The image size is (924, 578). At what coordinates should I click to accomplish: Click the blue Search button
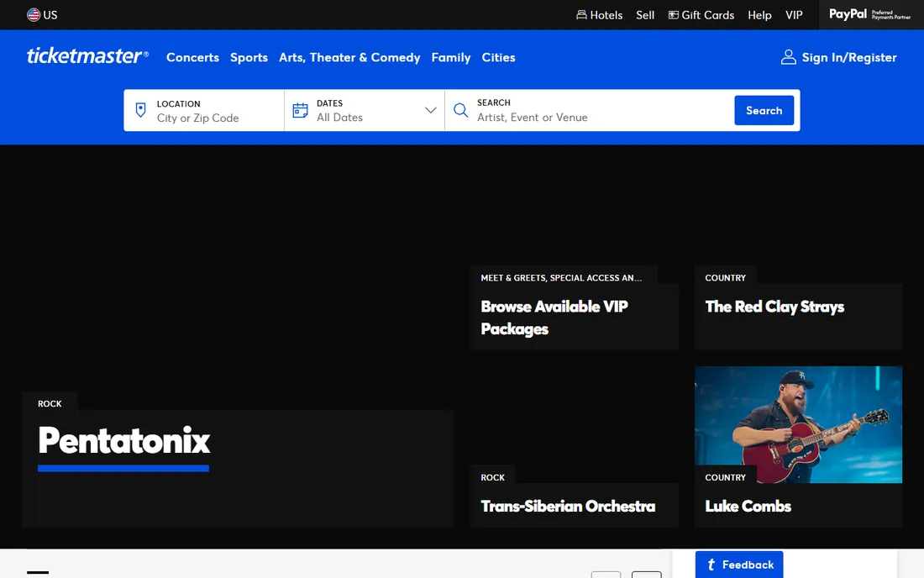click(x=764, y=110)
